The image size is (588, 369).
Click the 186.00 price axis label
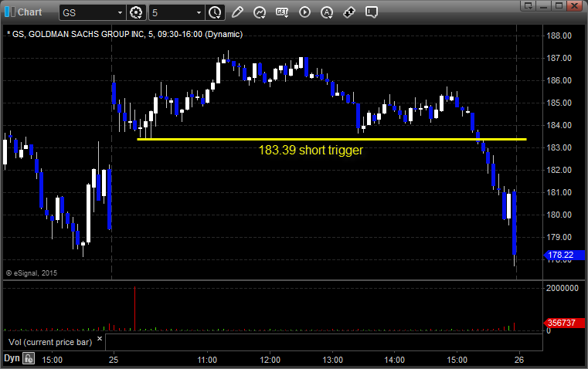click(559, 80)
